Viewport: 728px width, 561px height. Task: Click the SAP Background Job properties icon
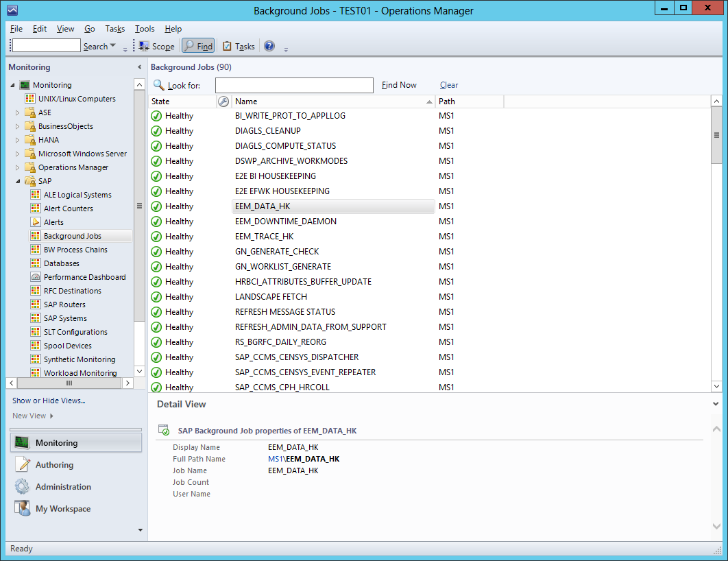[164, 430]
